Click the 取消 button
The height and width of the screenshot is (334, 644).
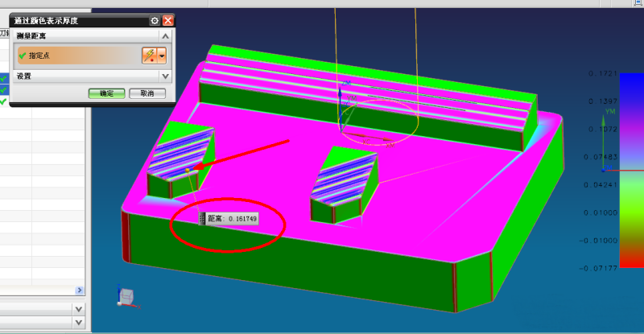147,93
